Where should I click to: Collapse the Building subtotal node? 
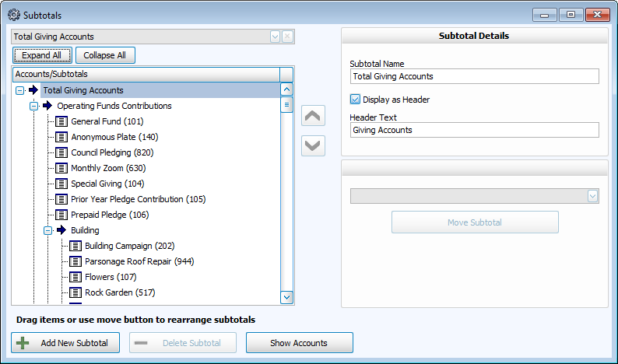pyautogui.click(x=47, y=230)
